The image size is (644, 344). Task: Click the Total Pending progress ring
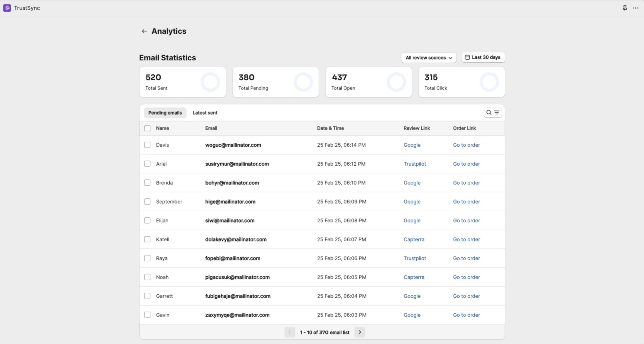click(303, 82)
